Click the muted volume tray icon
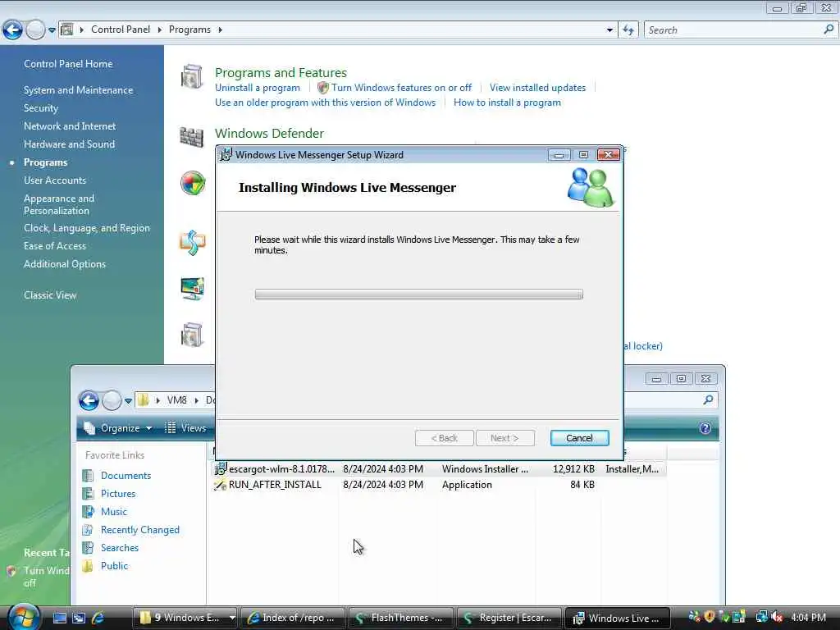840x630 pixels. (778, 617)
